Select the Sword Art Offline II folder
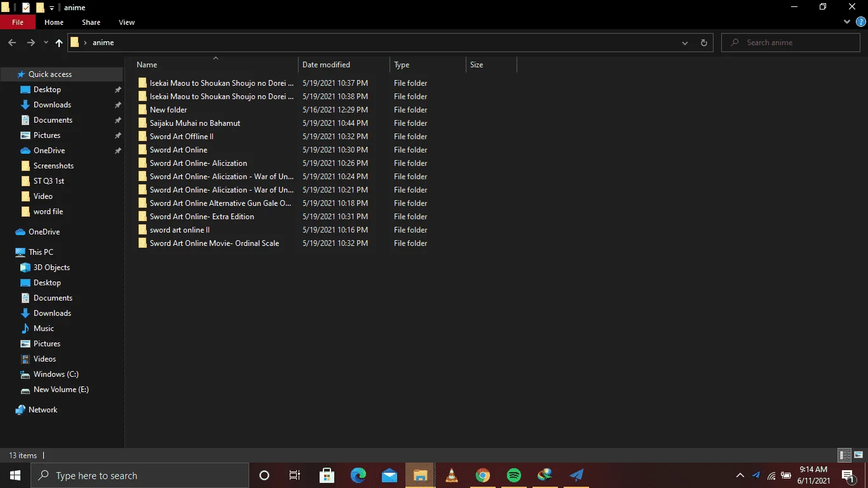 [182, 137]
